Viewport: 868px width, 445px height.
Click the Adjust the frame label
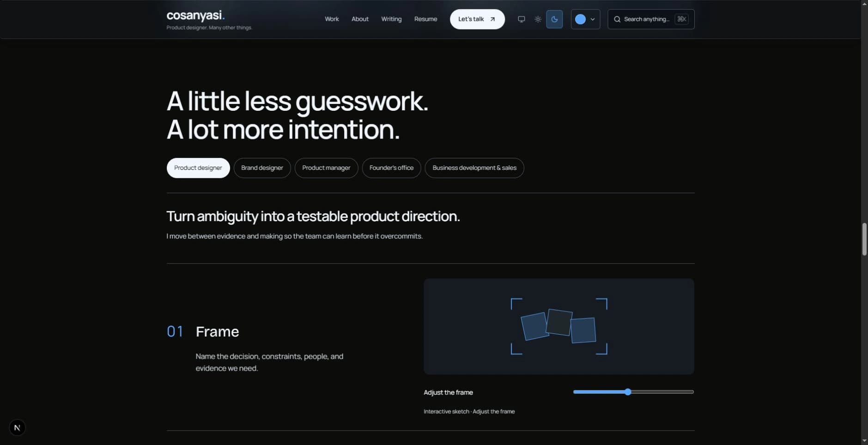[x=448, y=392]
